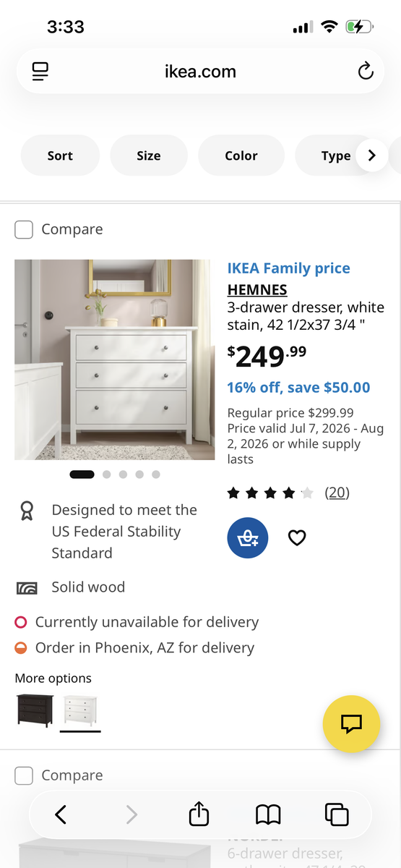Check Compare box on second product
This screenshot has height=868, width=401.
click(x=24, y=775)
